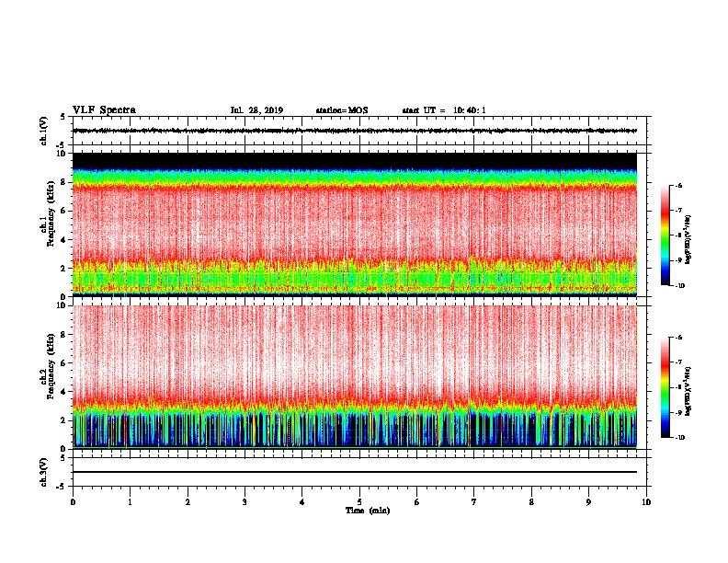Click the "9" tick on the Time axis
The height and width of the screenshot is (563, 728).
pyautogui.click(x=588, y=502)
